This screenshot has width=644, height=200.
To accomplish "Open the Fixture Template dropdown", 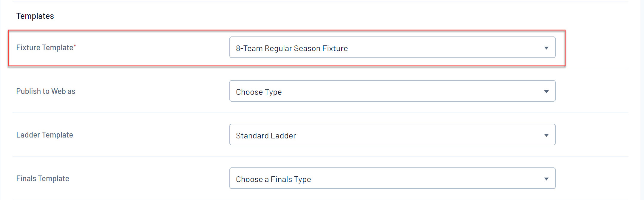I will tap(392, 48).
